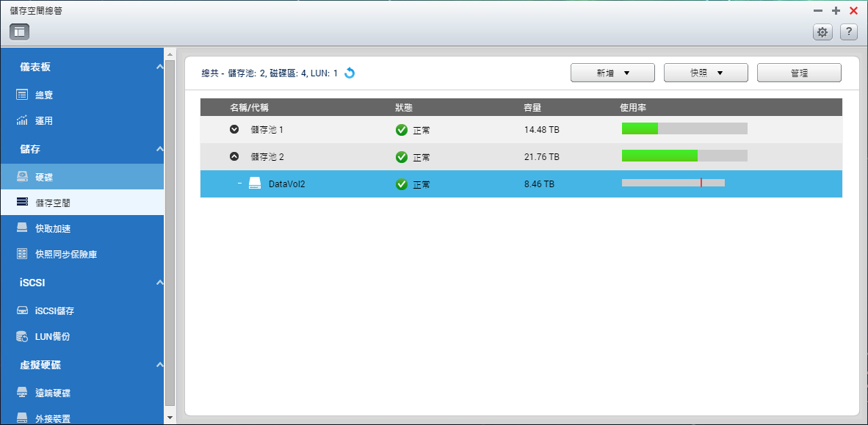Open the 快照 dropdown menu
Image resolution: width=868 pixels, height=425 pixels.
click(706, 73)
